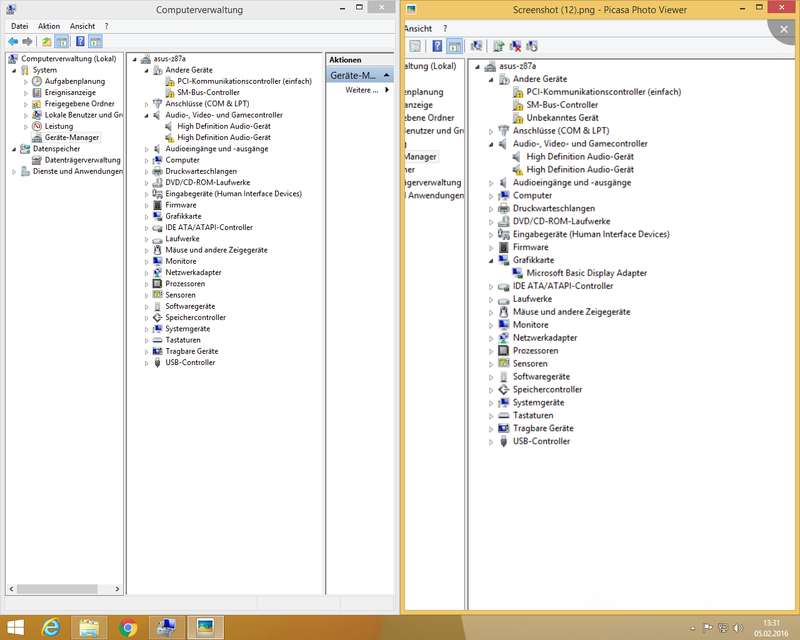
Task: Click the Up one level folder icon
Action: [46, 42]
